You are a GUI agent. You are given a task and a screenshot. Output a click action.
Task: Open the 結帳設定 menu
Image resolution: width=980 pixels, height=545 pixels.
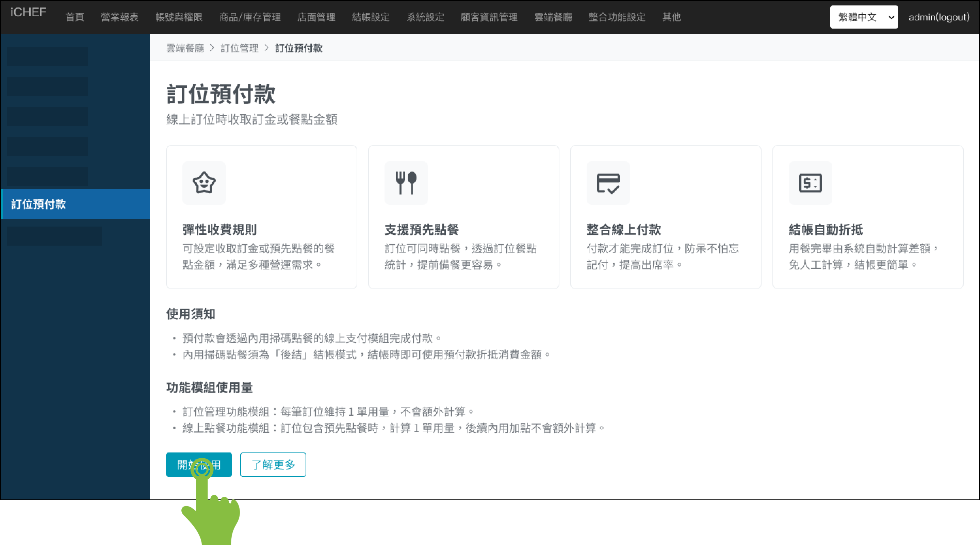(371, 17)
